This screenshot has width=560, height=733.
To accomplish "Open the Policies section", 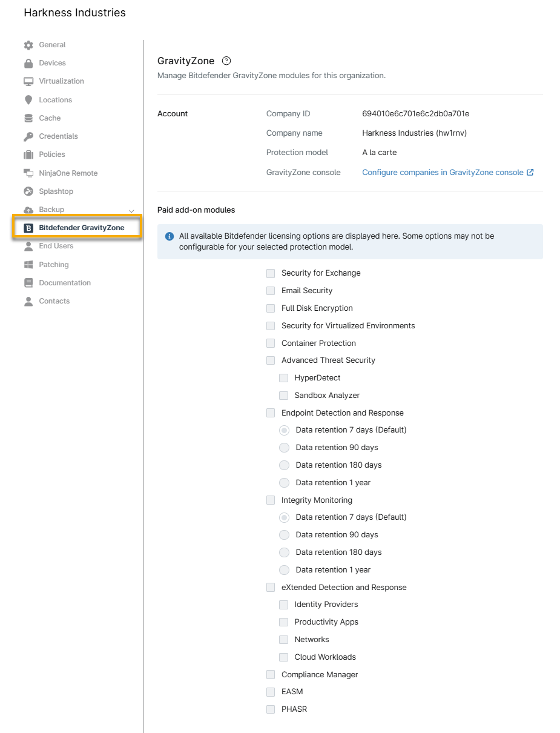I will (x=52, y=154).
